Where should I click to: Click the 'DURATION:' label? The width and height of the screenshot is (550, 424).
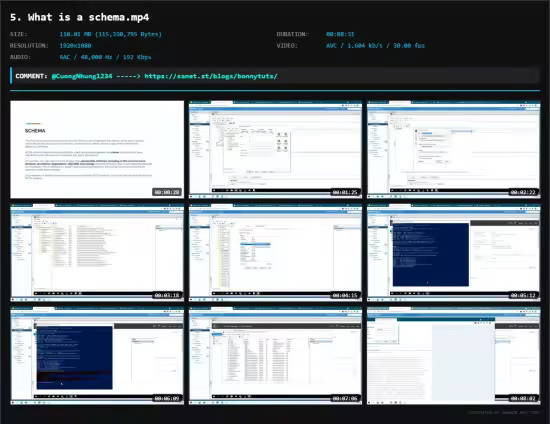(x=292, y=34)
